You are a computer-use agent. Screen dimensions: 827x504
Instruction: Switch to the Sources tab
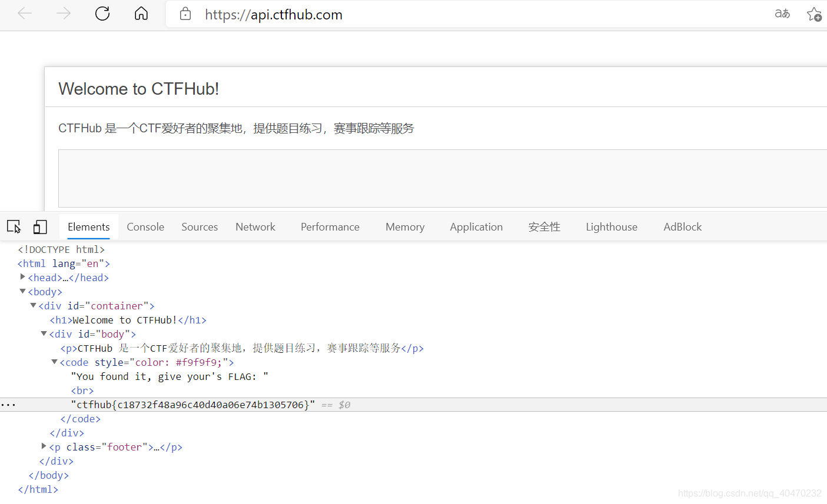[x=200, y=227]
